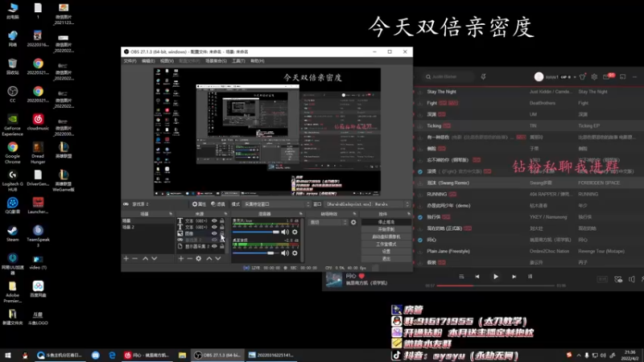
Task: Enable 工作室模式 in OBS controls
Action: pyautogui.click(x=386, y=245)
